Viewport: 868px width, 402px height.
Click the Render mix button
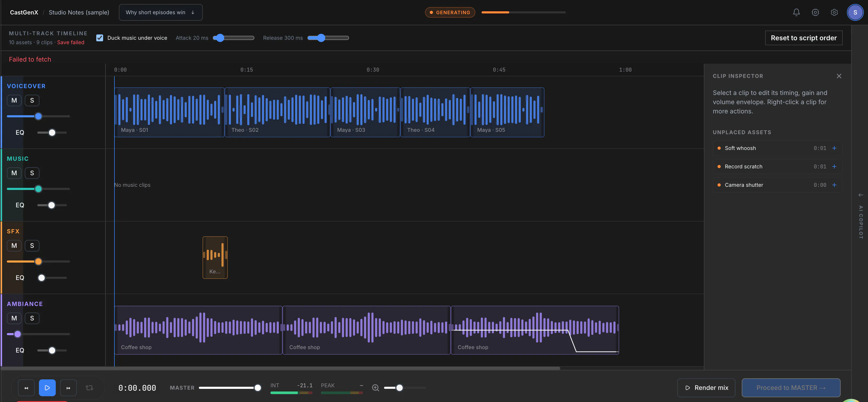click(706, 388)
